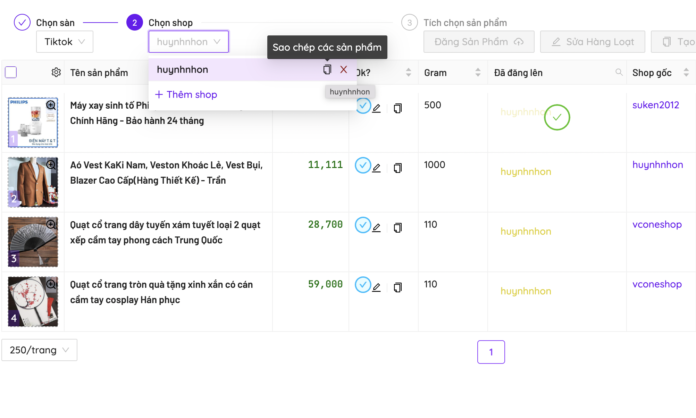Search in Đã đăng lên column
The width and height of the screenshot is (696, 418).
[620, 73]
